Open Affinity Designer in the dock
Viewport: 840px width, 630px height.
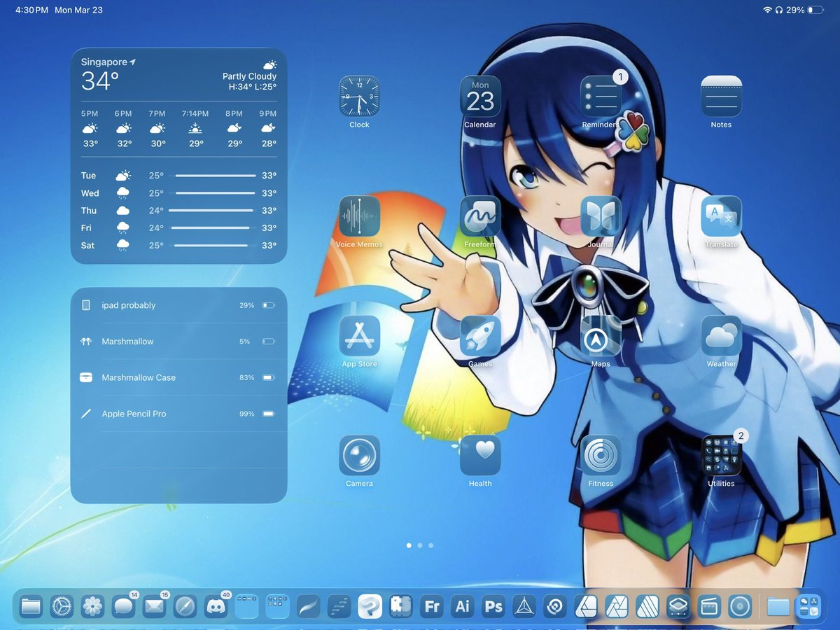click(586, 606)
